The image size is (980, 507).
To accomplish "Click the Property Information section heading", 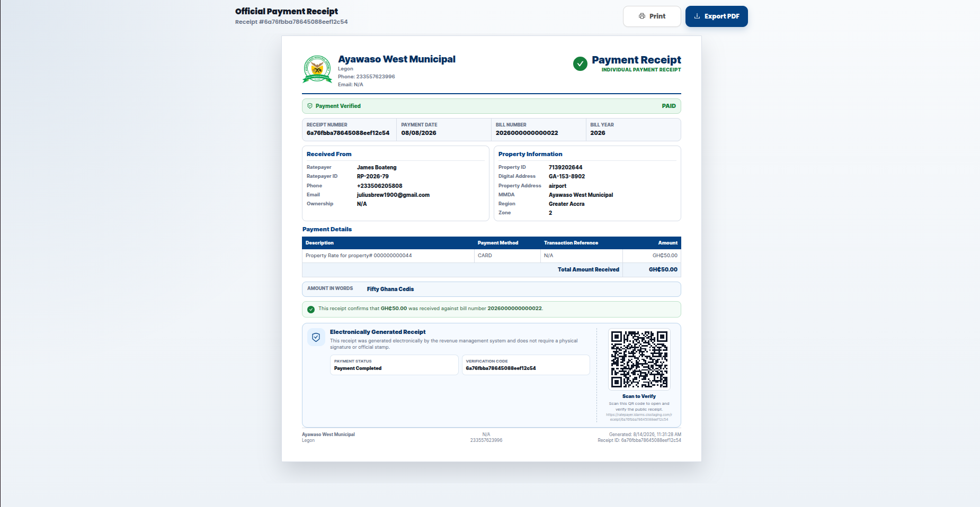I will point(530,154).
